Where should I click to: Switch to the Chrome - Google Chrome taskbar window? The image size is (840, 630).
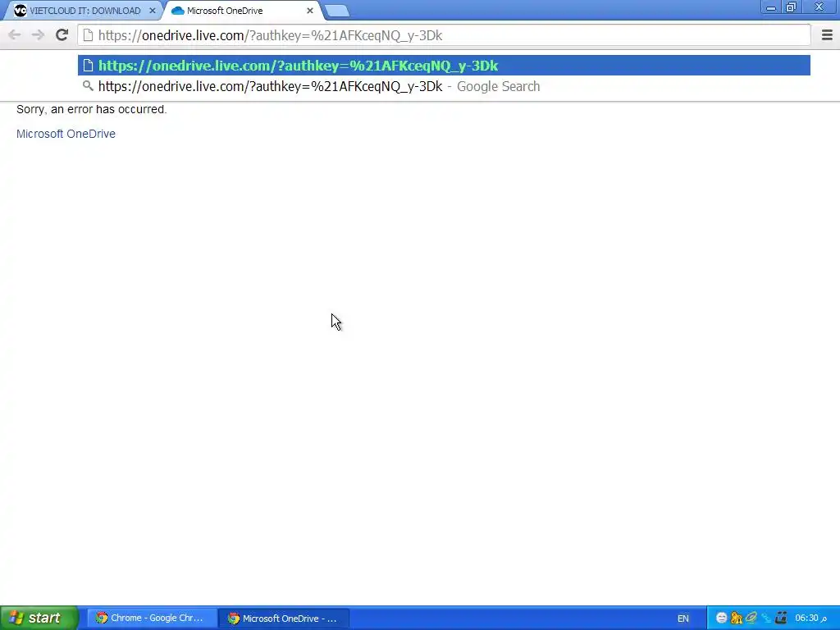click(x=152, y=619)
